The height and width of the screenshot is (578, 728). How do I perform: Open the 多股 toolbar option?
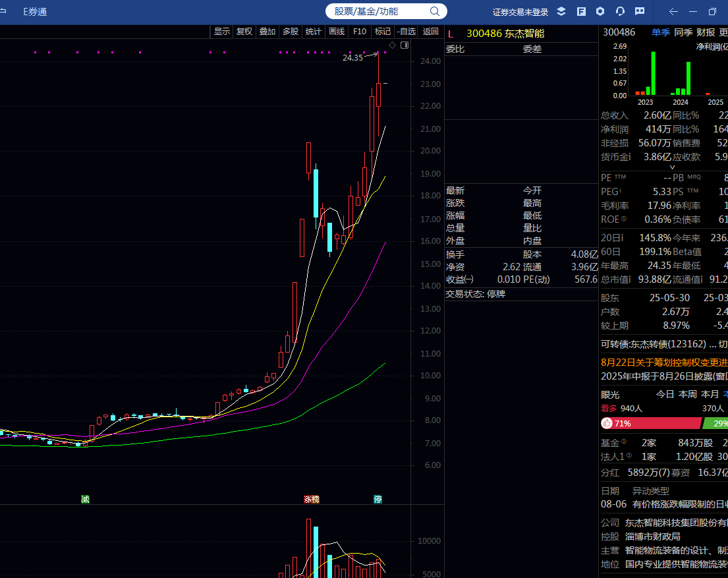click(x=291, y=32)
